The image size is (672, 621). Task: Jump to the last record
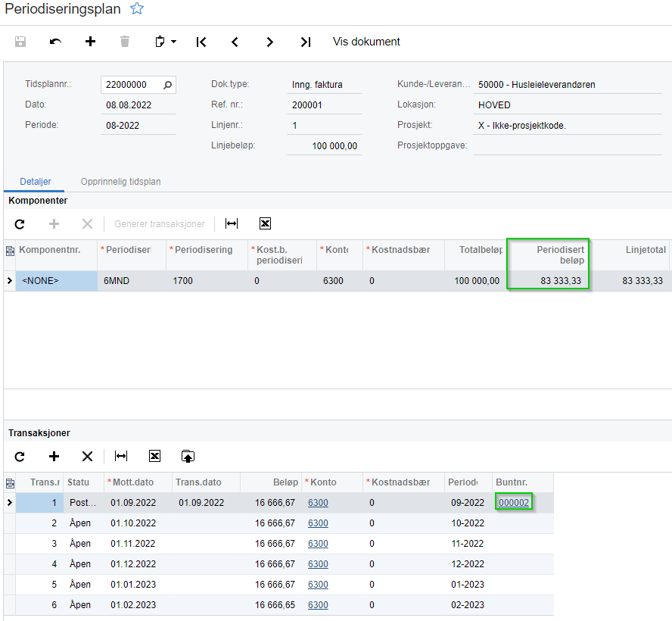coord(305,42)
